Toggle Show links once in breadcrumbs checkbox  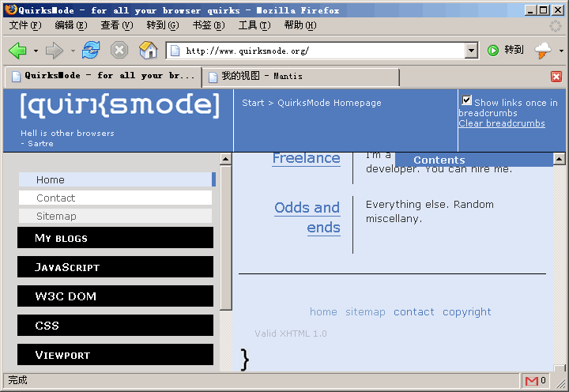(467, 100)
